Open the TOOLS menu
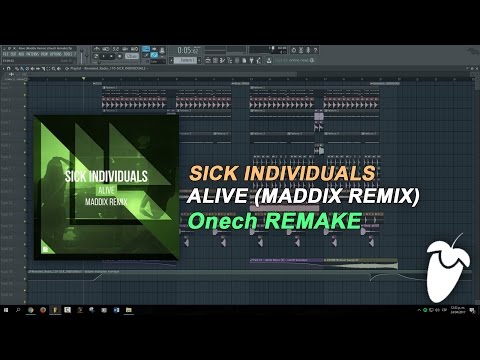 coord(68,54)
